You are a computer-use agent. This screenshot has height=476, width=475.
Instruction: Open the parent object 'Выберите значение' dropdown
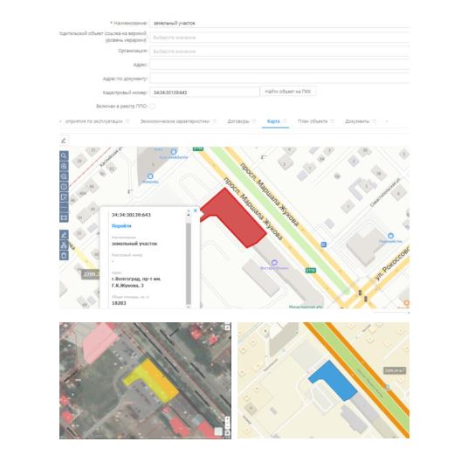(279, 38)
